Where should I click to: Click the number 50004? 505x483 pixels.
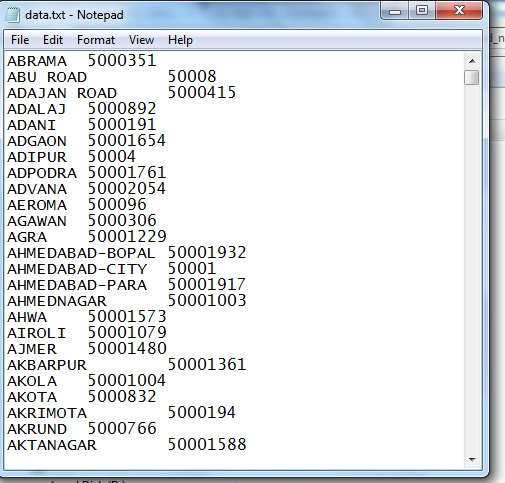[x=112, y=157]
